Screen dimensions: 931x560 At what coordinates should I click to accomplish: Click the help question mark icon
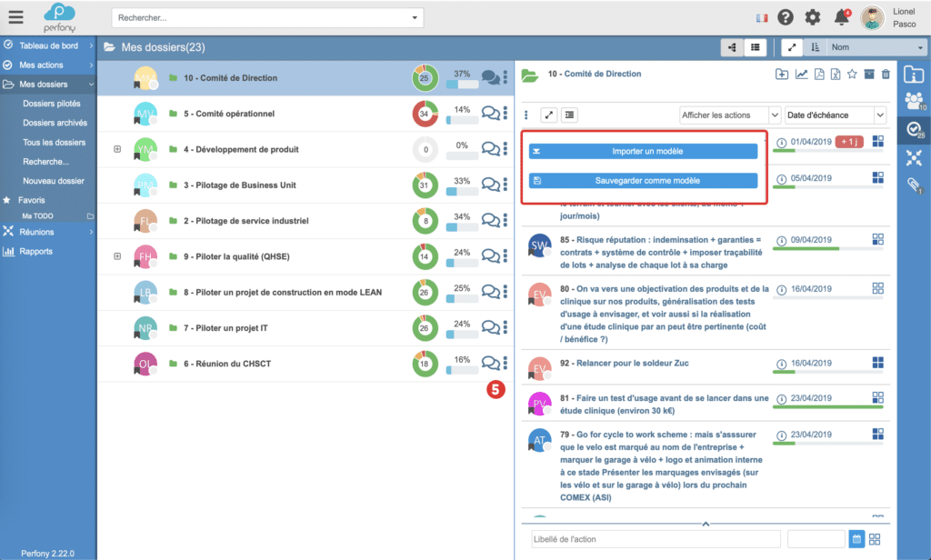click(786, 17)
